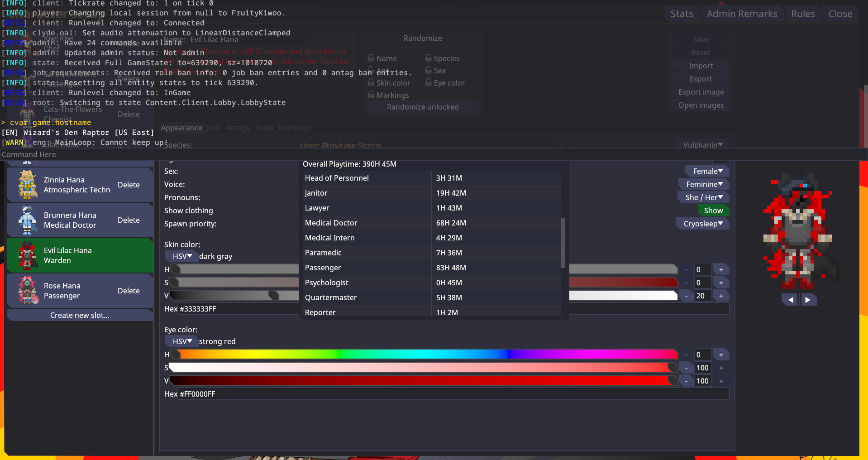Select the Quartermaster playtime row

point(432,297)
